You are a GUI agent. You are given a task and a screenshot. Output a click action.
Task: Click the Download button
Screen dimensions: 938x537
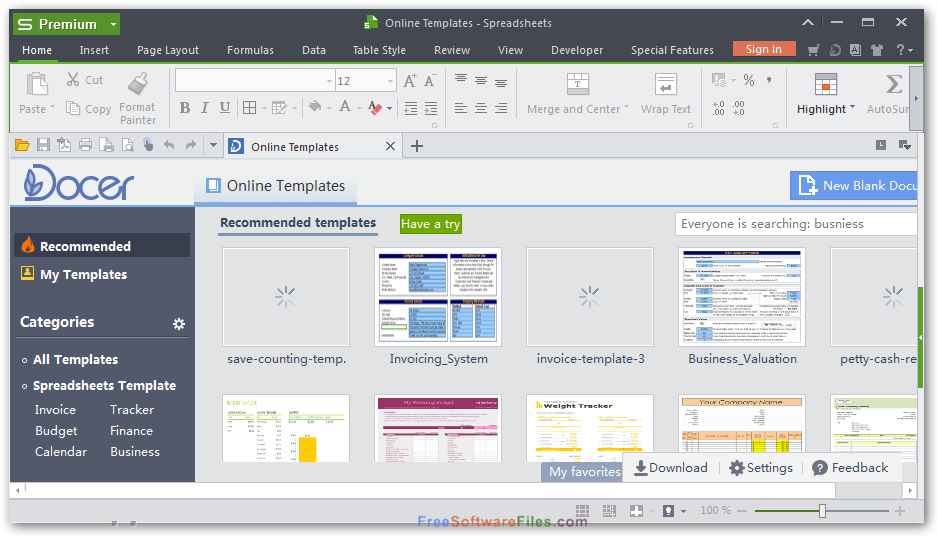tap(671, 468)
